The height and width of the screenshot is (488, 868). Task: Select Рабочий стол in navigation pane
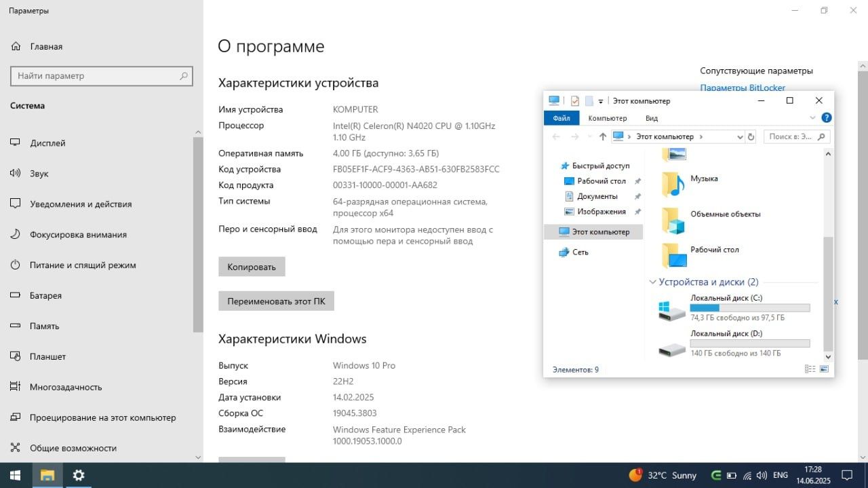click(x=595, y=181)
